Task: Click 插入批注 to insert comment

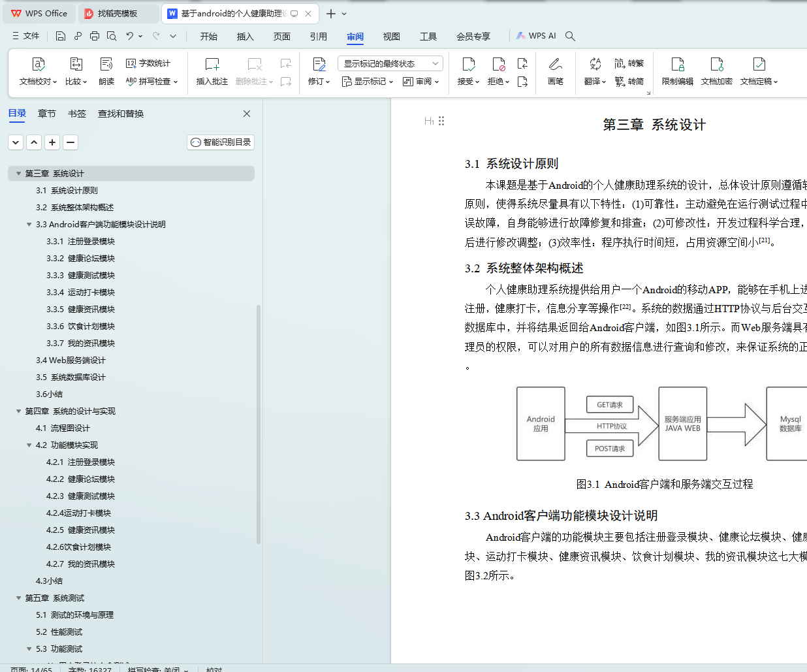Action: pos(212,72)
